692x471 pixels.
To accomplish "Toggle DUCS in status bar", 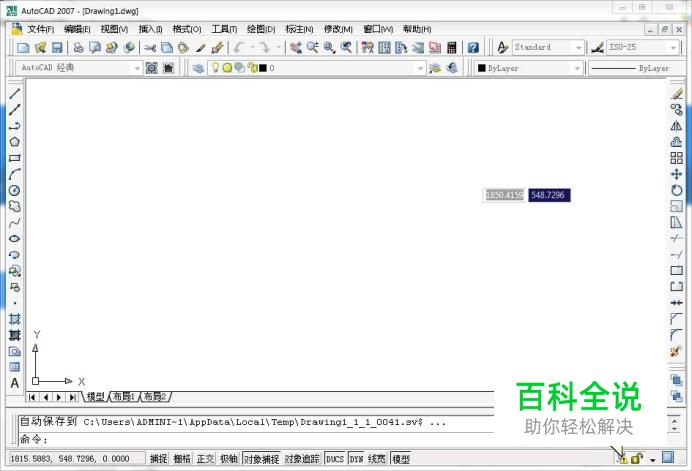I will click(335, 459).
